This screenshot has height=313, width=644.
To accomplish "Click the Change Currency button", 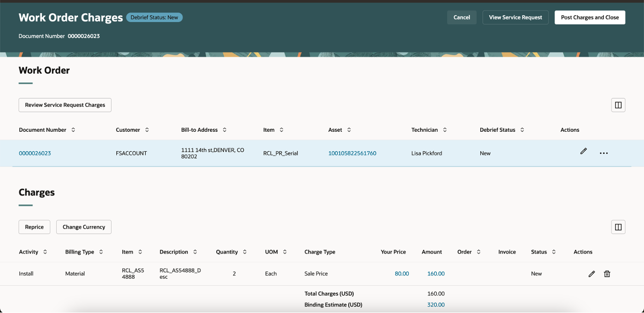I will coord(84,227).
